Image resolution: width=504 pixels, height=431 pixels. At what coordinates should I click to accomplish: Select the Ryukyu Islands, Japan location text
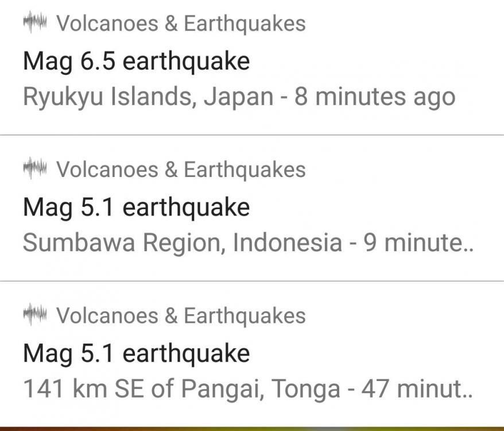(148, 97)
